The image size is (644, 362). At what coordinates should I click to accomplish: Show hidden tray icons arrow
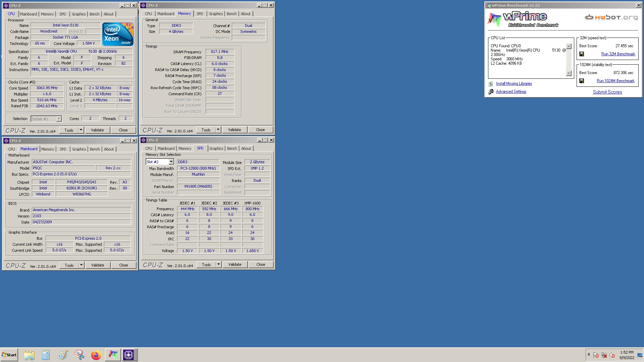(589, 355)
